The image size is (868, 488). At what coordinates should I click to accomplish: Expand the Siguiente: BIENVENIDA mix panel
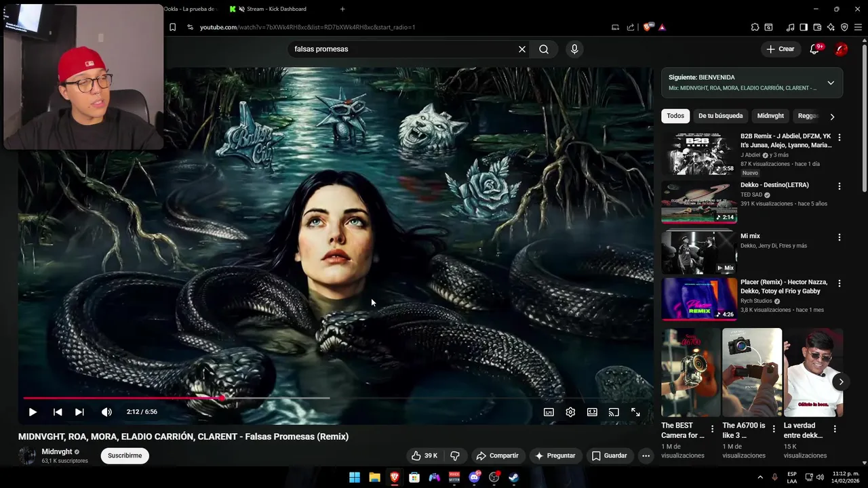pos(831,83)
